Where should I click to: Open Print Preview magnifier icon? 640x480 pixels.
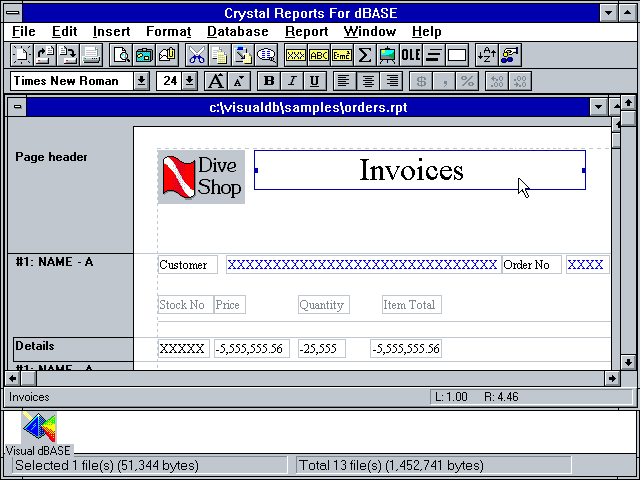pyautogui.click(x=121, y=55)
